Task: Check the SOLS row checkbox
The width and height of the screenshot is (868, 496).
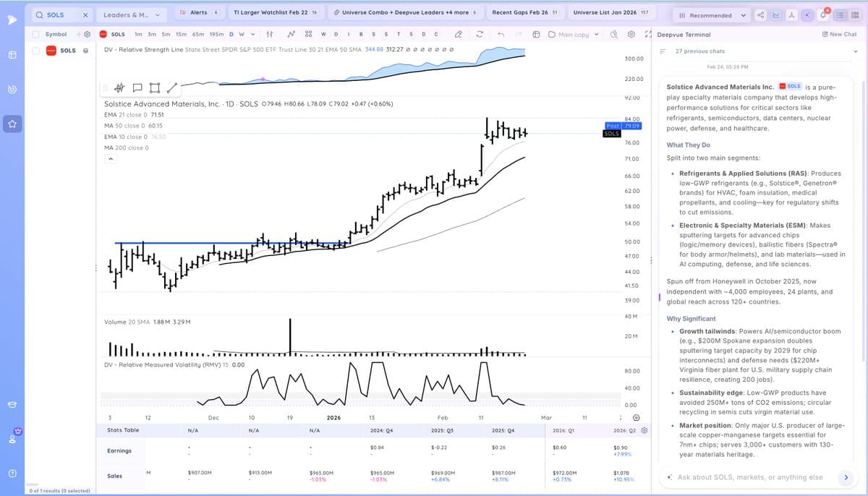Action: tap(36, 51)
